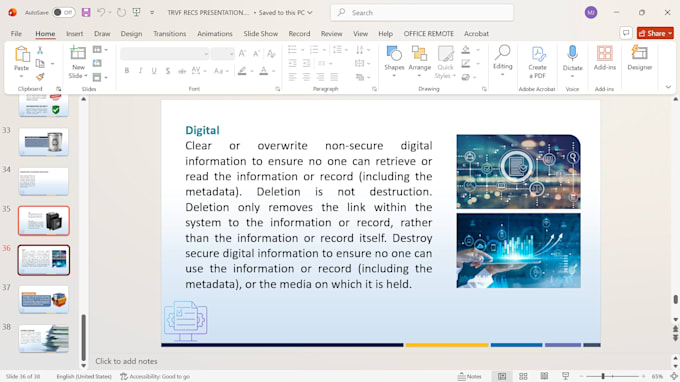Switch to Normal view icon
680x382 pixels.
(x=502, y=376)
